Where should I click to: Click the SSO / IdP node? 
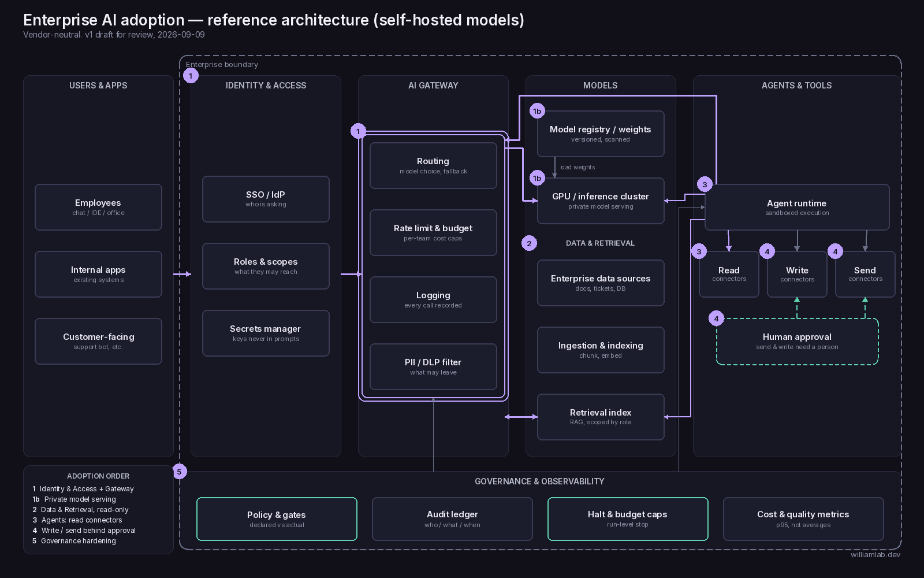tap(266, 199)
